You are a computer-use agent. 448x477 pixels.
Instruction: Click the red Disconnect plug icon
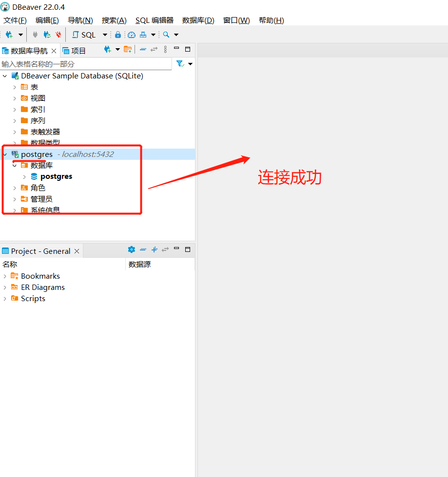(x=58, y=35)
